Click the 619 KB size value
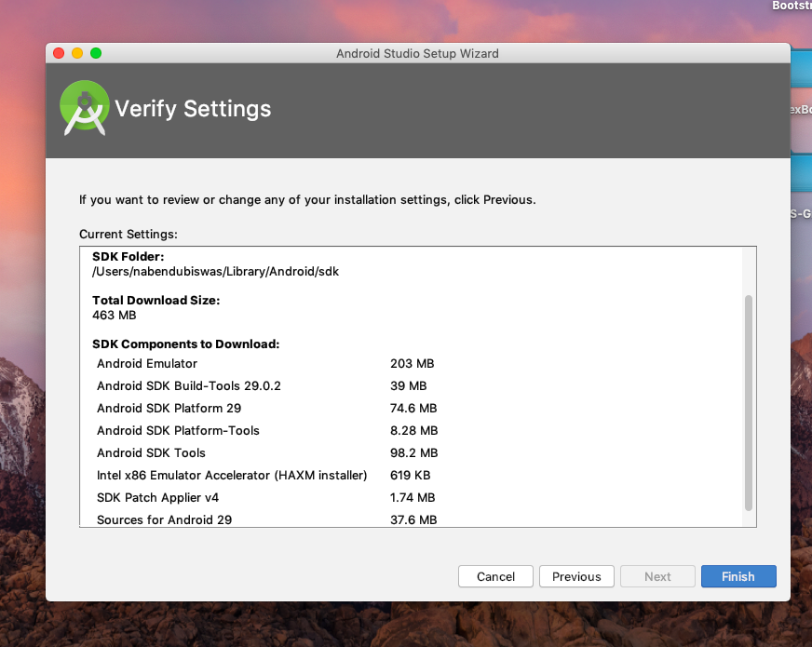Image resolution: width=812 pixels, height=647 pixels. point(411,475)
